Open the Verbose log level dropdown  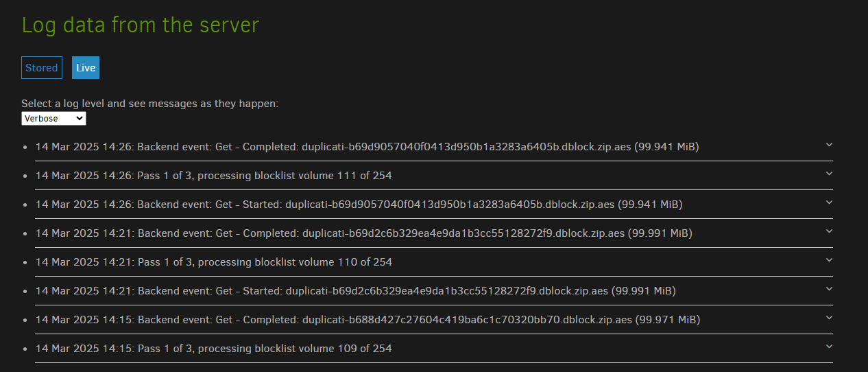coord(53,119)
